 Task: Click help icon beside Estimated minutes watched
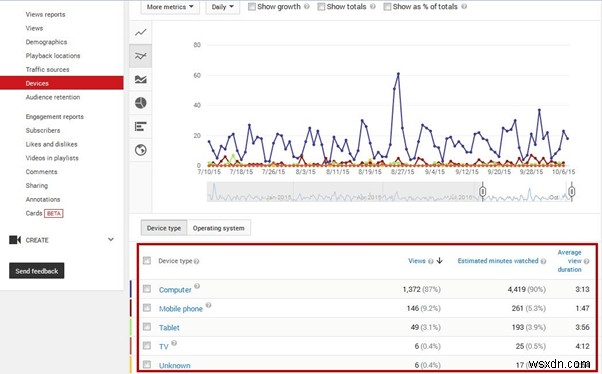tap(543, 261)
